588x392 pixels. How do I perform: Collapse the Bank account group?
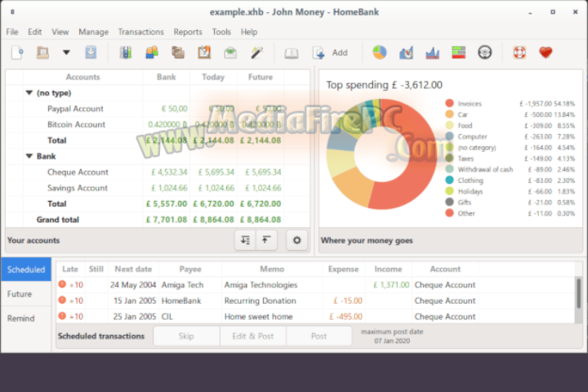pos(29,156)
